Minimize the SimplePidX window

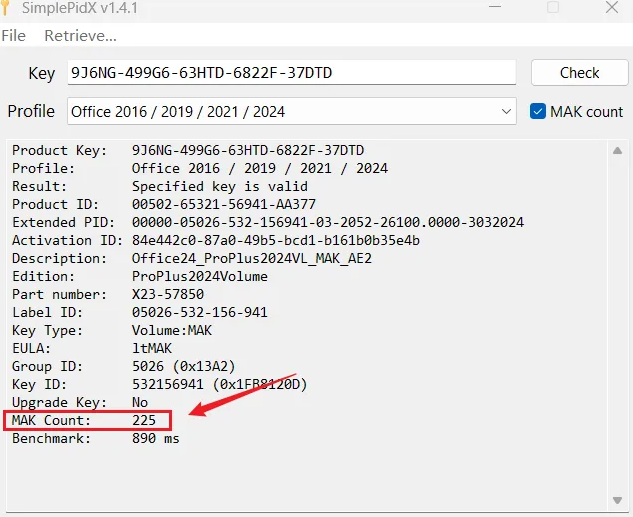[495, 7]
